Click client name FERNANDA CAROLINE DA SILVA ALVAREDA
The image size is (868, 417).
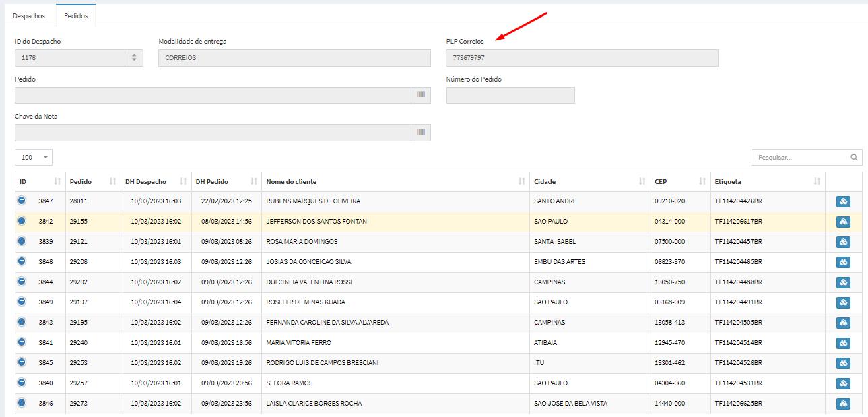pos(327,323)
